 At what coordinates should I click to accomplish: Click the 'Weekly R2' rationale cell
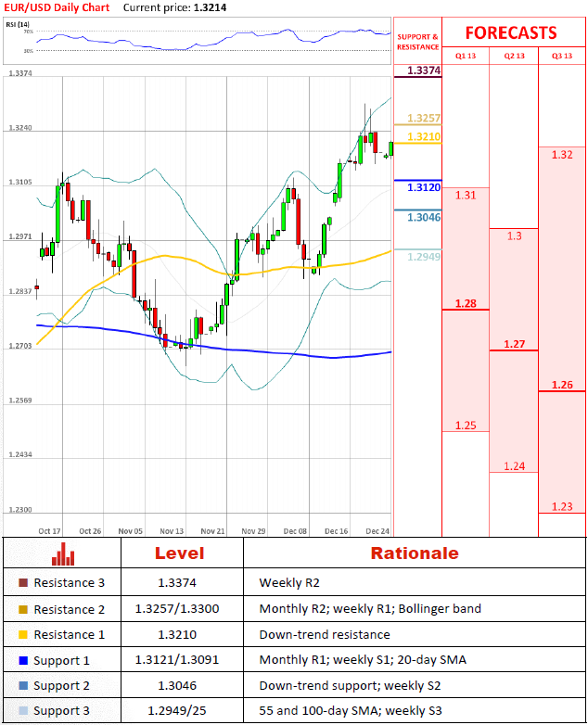pyautogui.click(x=289, y=582)
